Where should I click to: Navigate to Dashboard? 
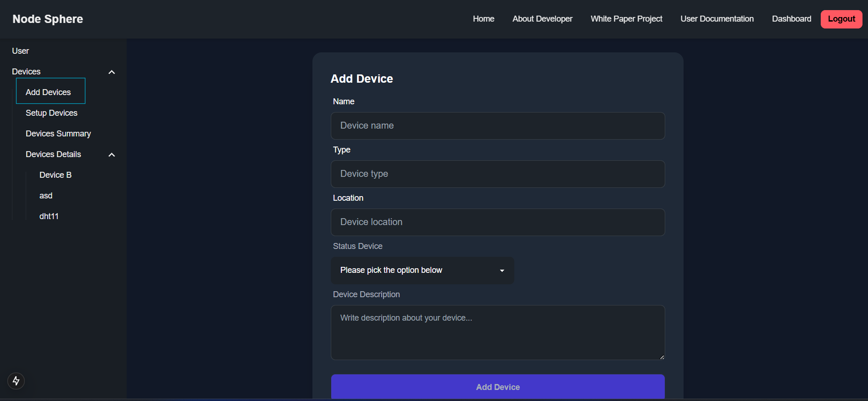[x=791, y=19]
